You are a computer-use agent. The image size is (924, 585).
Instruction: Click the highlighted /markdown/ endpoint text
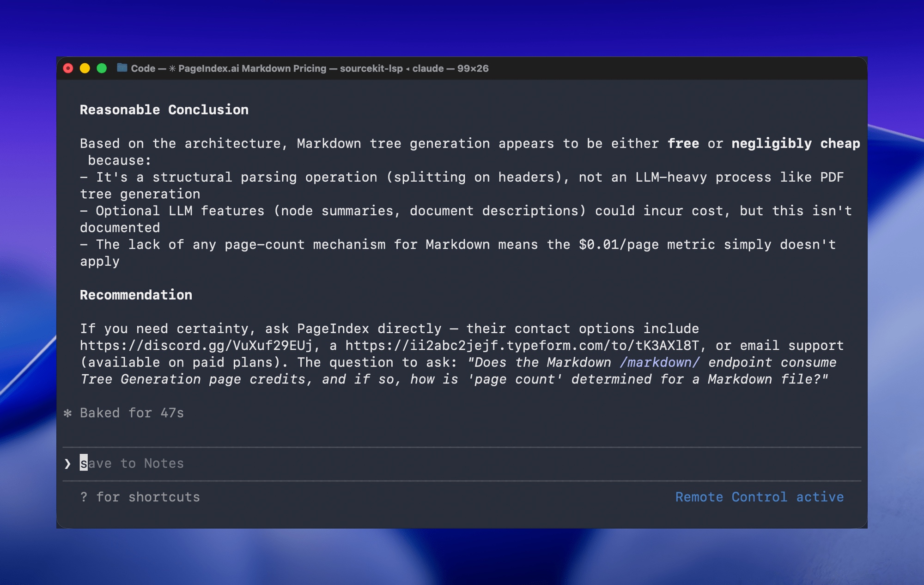point(659,363)
